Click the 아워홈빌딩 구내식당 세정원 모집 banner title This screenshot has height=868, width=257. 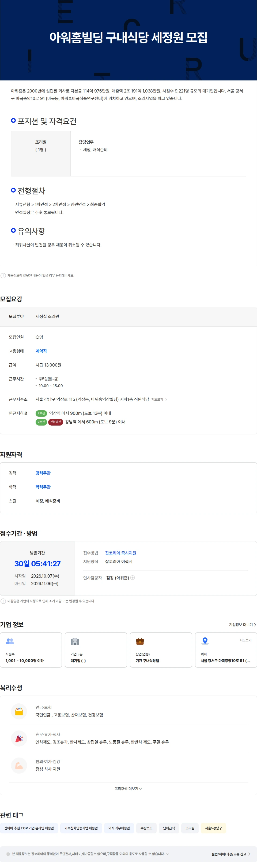(128, 37)
